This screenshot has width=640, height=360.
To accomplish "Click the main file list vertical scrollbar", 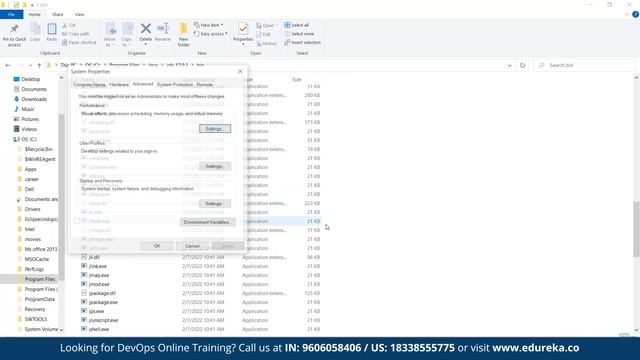I will 636,229.
